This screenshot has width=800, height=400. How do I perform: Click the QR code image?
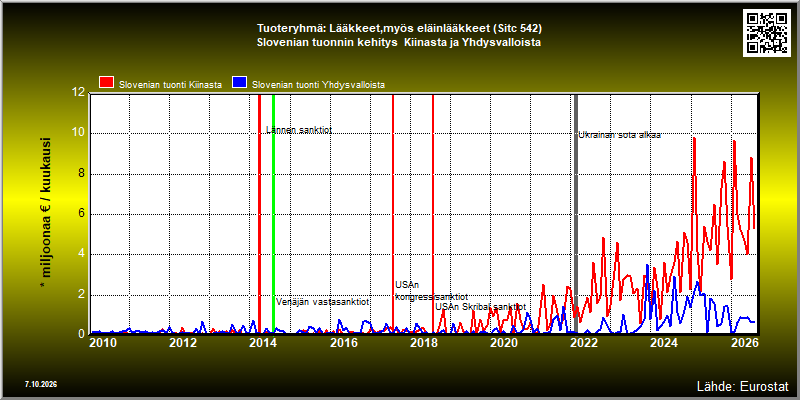768,33
